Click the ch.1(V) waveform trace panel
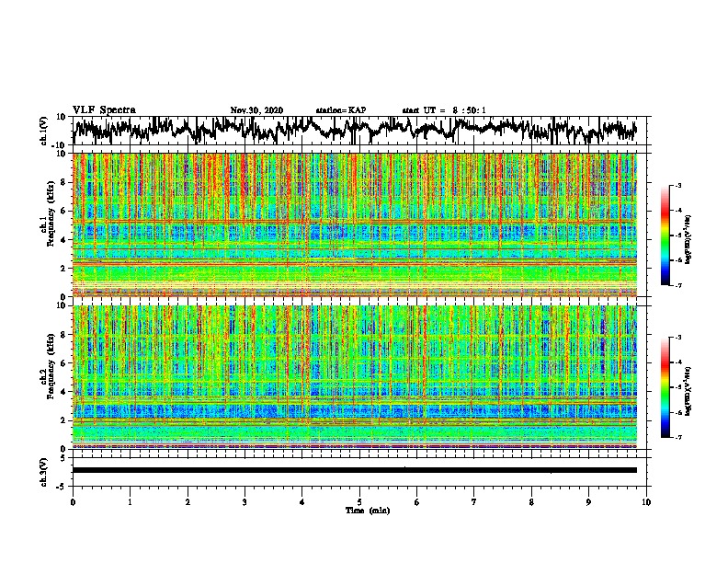 click(361, 131)
